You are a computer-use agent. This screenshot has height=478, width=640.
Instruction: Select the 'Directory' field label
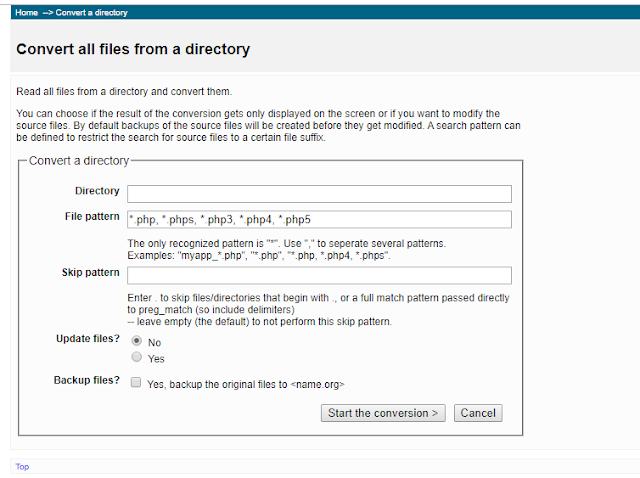point(97,191)
